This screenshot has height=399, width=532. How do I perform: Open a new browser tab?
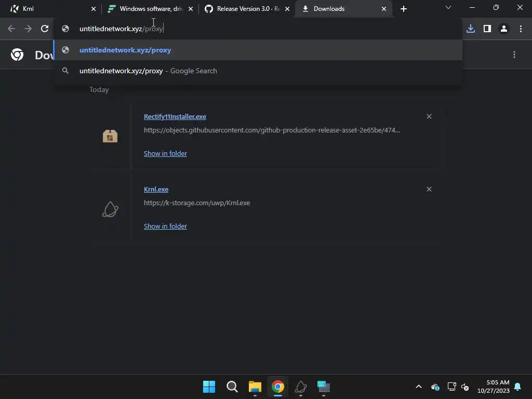(x=403, y=9)
